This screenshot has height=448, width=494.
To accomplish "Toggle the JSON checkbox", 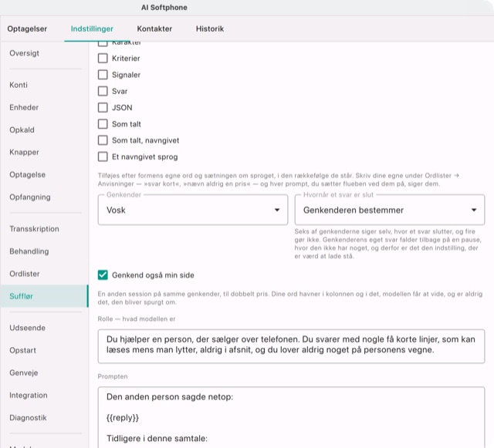I will [x=103, y=107].
